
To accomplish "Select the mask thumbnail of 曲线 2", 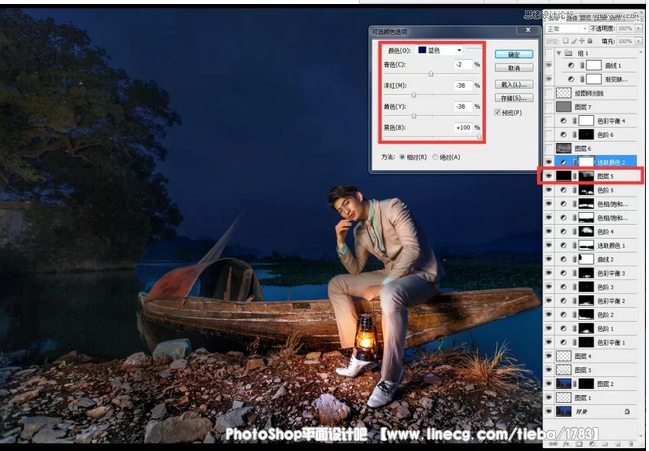I will pos(586,259).
